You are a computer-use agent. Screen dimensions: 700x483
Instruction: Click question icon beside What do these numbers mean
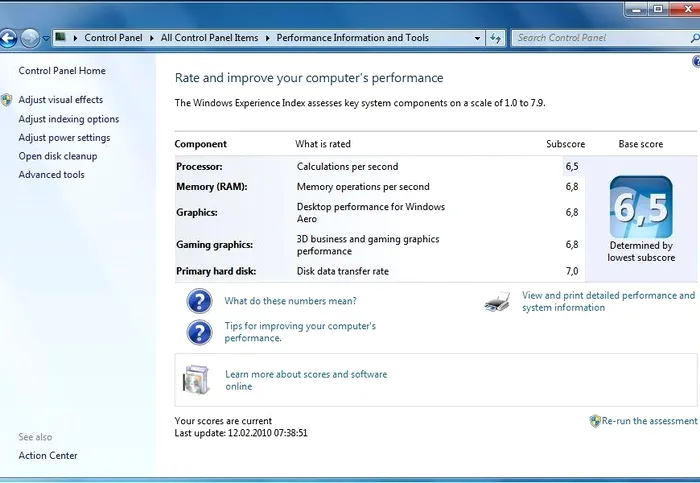199,301
